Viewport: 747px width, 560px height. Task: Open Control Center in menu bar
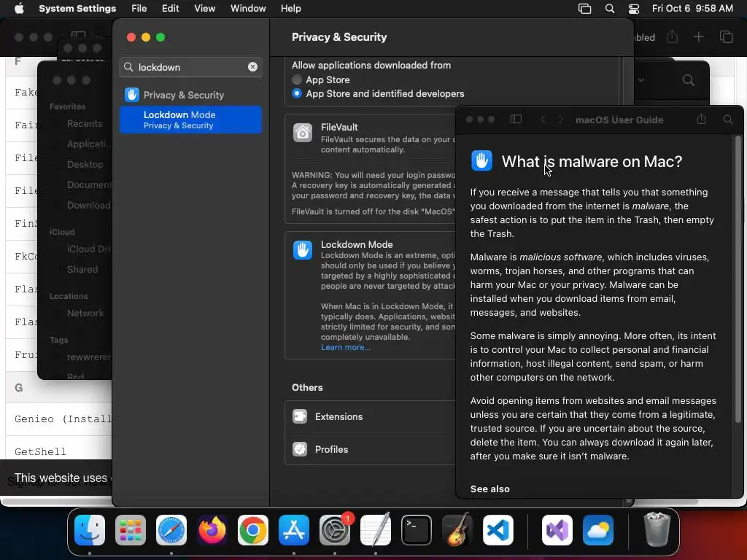point(634,9)
